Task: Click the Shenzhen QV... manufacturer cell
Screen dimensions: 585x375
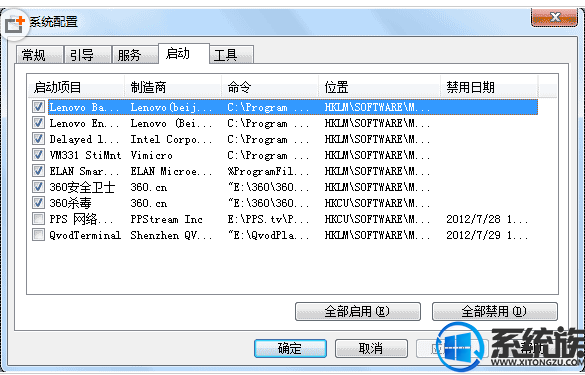Action: click(x=171, y=235)
